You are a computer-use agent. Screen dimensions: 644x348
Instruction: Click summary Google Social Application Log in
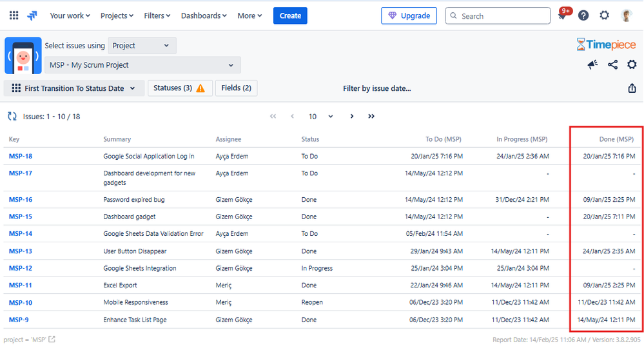tap(149, 156)
